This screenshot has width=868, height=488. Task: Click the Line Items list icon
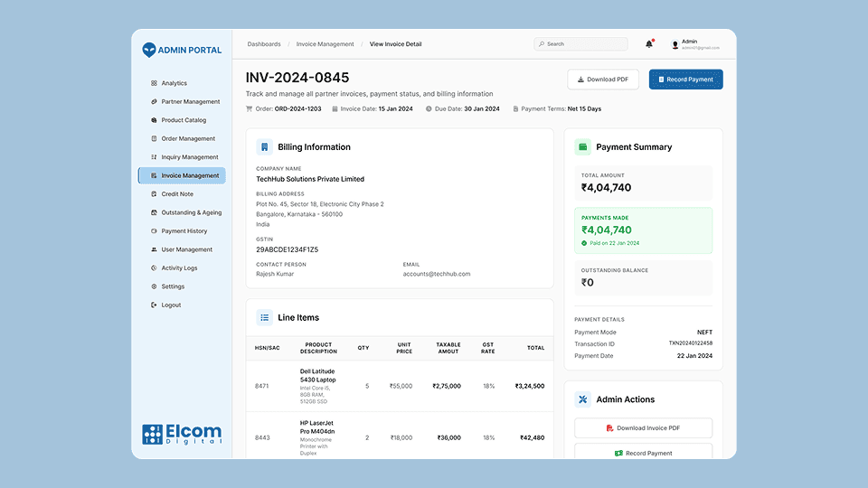click(x=264, y=318)
